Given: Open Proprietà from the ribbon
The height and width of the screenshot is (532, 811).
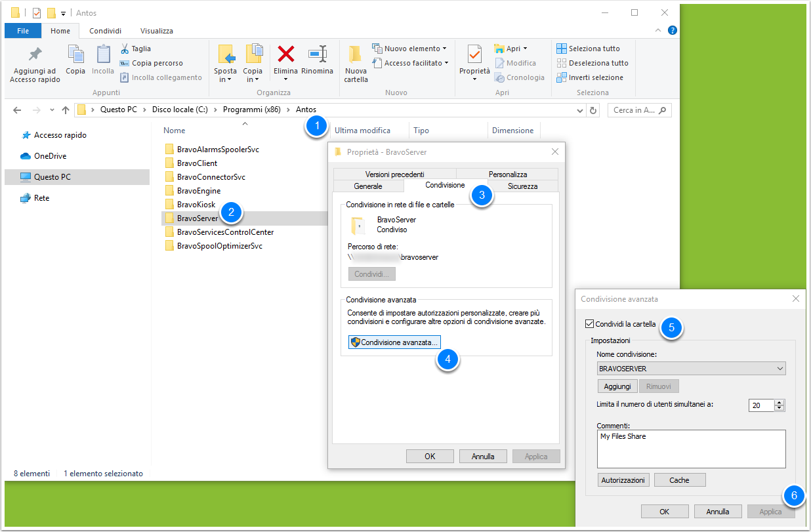Looking at the screenshot, I should [x=474, y=64].
